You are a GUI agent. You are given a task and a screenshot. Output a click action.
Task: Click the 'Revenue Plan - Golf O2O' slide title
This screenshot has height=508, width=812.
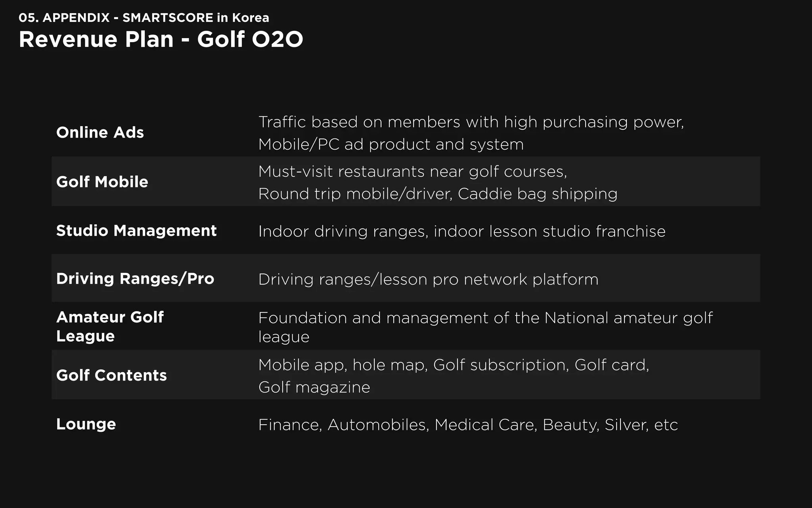tap(161, 39)
